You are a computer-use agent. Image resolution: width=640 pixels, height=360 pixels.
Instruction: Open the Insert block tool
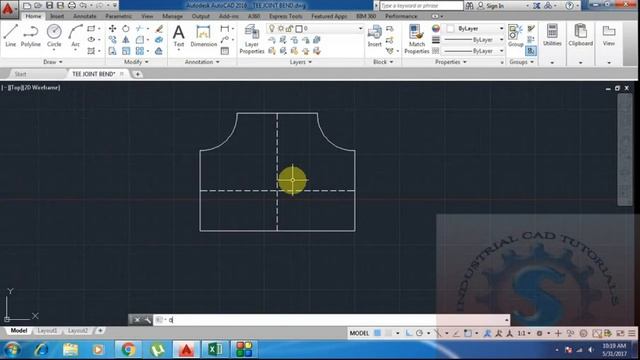point(374,36)
